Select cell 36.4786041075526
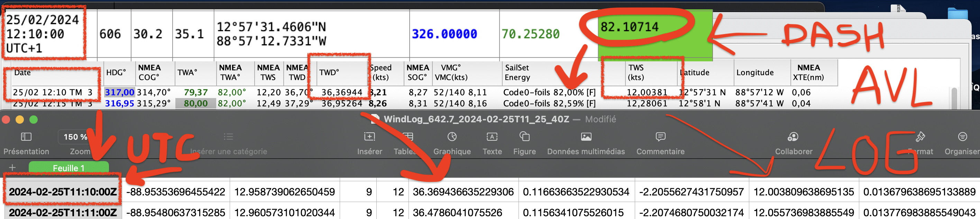 click(464, 212)
